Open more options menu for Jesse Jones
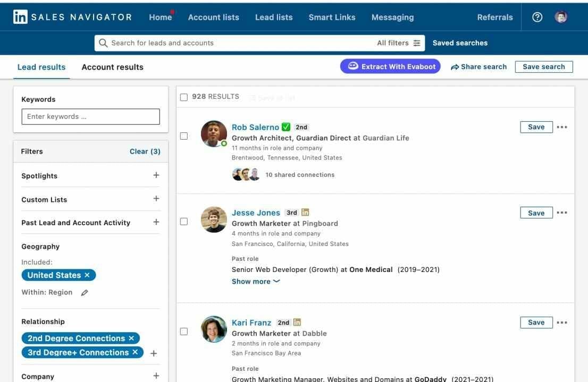588x382 pixels. (562, 213)
